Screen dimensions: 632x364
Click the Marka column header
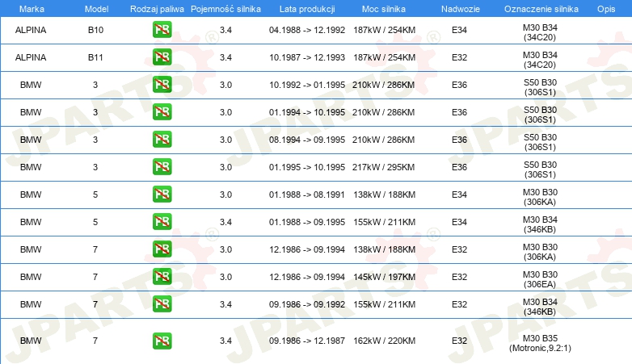pos(32,9)
